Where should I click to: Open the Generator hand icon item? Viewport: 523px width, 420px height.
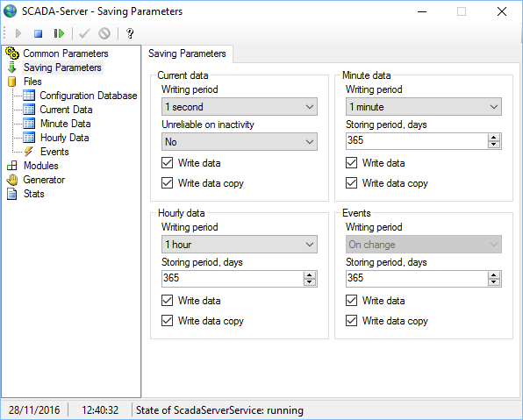12,180
